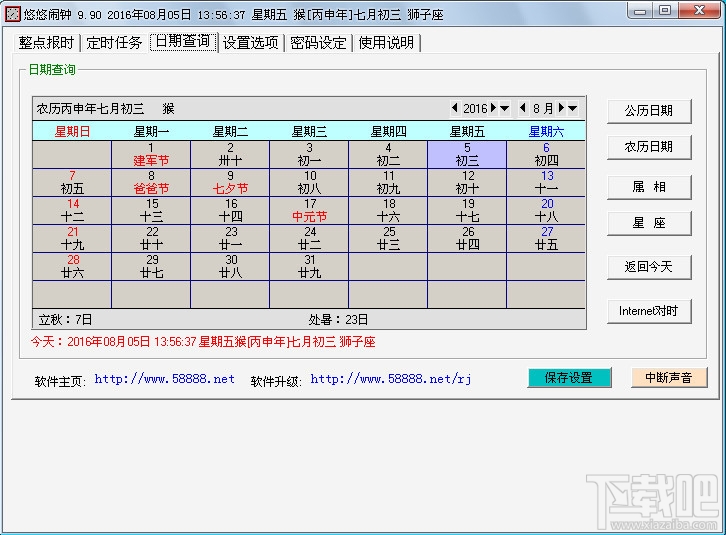
Task: Open upgrade link www.58888.net/rj
Action: [391, 379]
